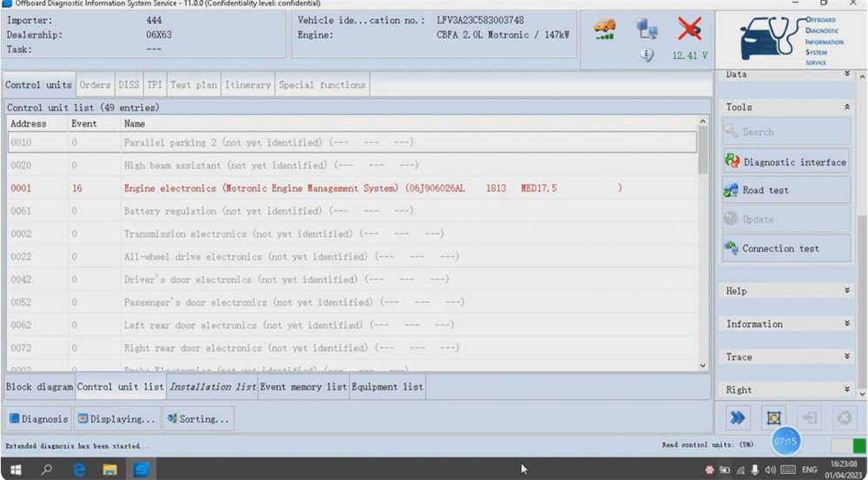The height and width of the screenshot is (480, 868).
Task: Click the ODIS app icon on the taskbar
Action: click(141, 470)
